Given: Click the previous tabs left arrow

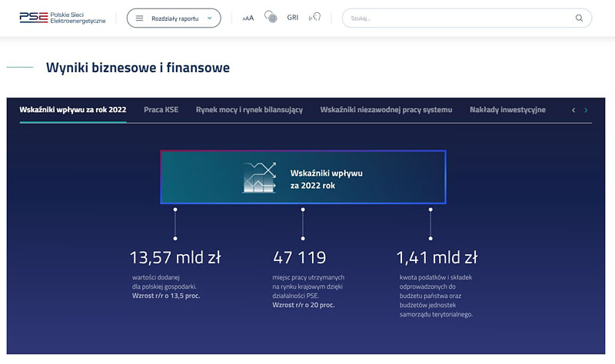Looking at the screenshot, I should [573, 110].
